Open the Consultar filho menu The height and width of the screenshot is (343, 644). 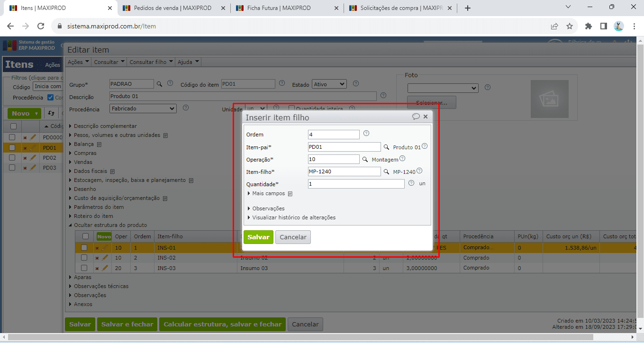[151, 62]
